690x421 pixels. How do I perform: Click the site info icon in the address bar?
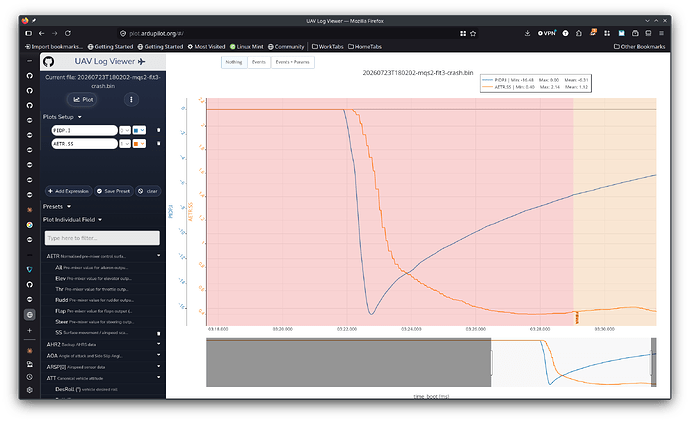click(123, 33)
